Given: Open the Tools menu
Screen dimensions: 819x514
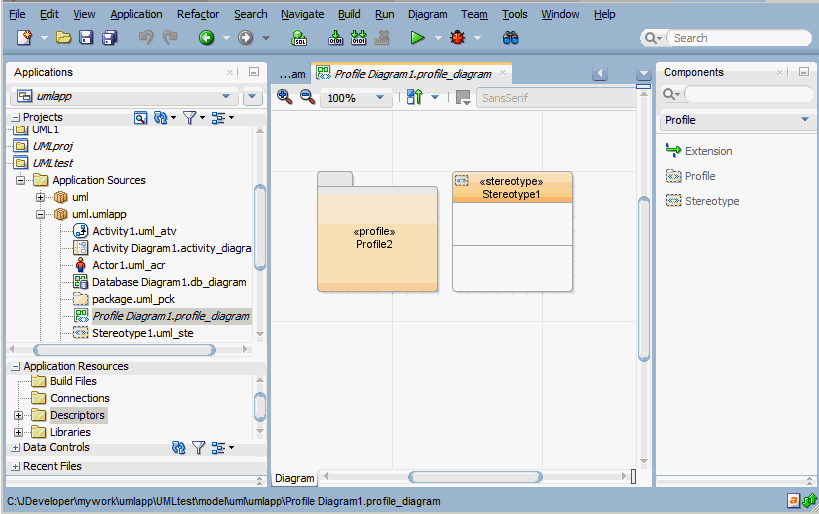Looking at the screenshot, I should (514, 14).
